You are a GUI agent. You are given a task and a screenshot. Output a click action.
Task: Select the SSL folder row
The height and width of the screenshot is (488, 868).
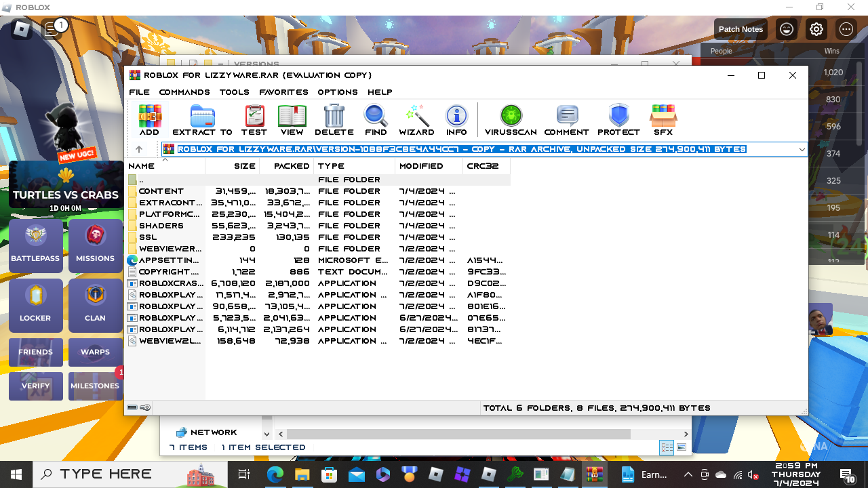[319, 237]
